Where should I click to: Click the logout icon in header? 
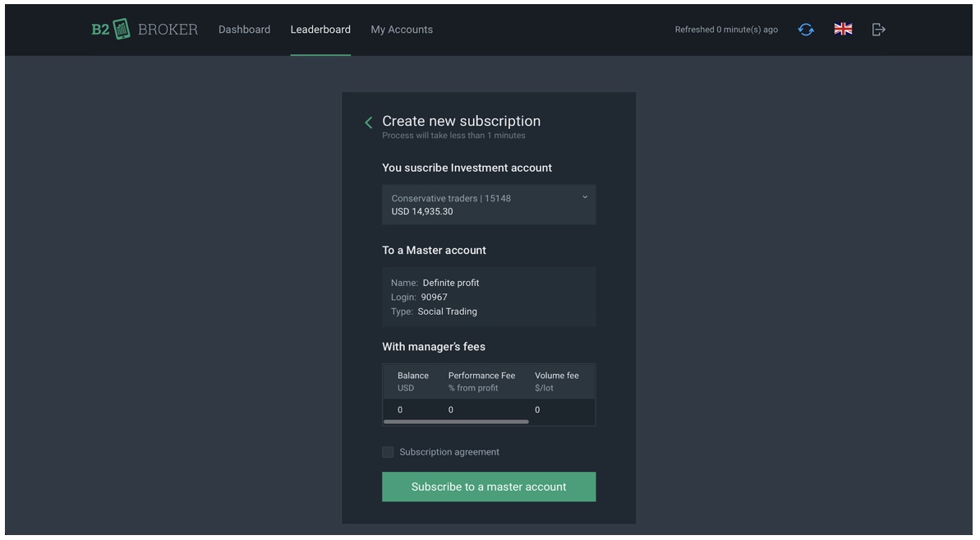(878, 30)
